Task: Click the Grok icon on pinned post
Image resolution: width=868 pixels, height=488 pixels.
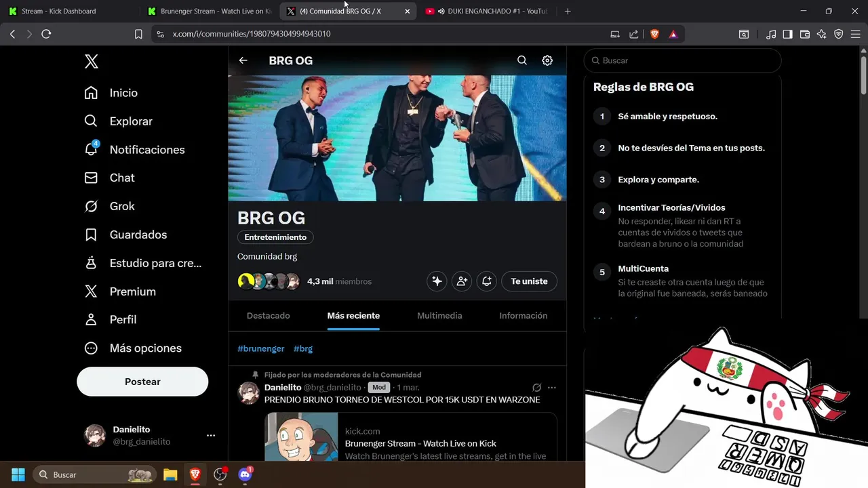Action: pos(536,388)
